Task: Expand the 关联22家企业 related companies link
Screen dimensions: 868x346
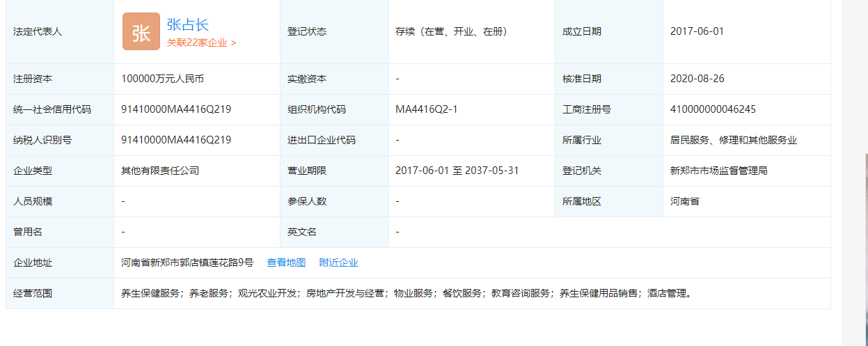Action: [x=201, y=42]
